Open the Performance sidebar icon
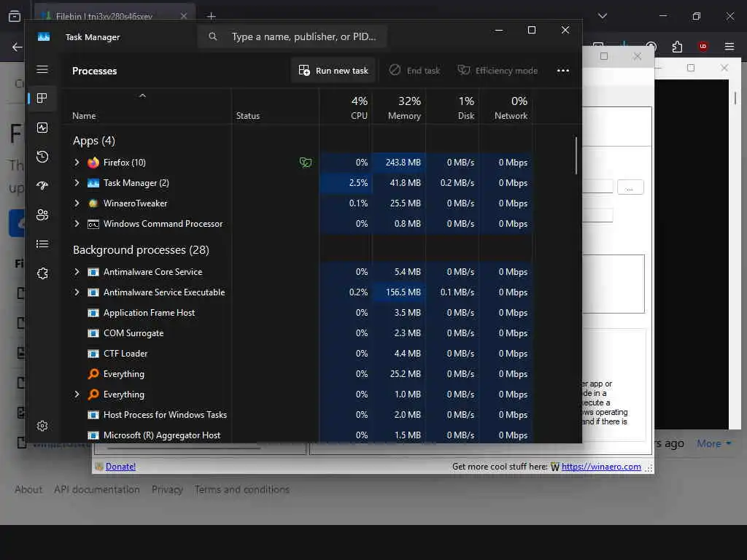 (x=42, y=128)
